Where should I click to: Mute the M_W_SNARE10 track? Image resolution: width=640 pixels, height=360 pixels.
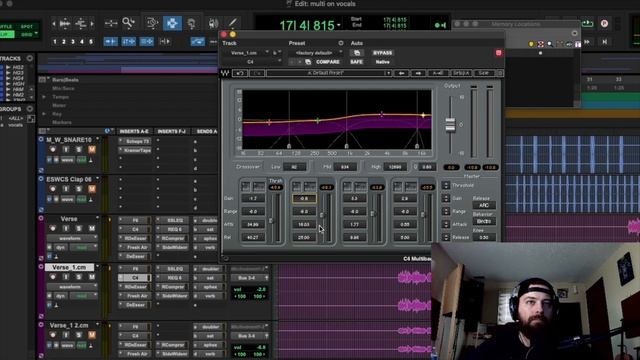92,150
